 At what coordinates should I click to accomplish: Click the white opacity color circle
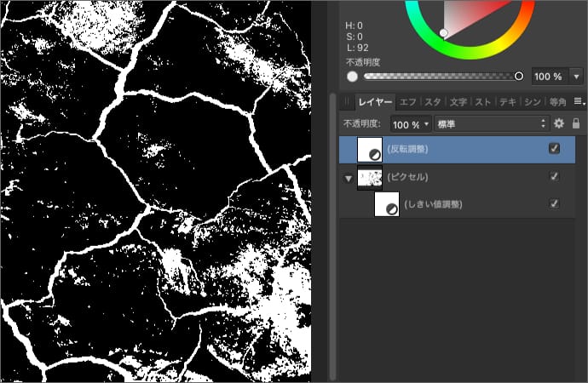[x=352, y=77]
